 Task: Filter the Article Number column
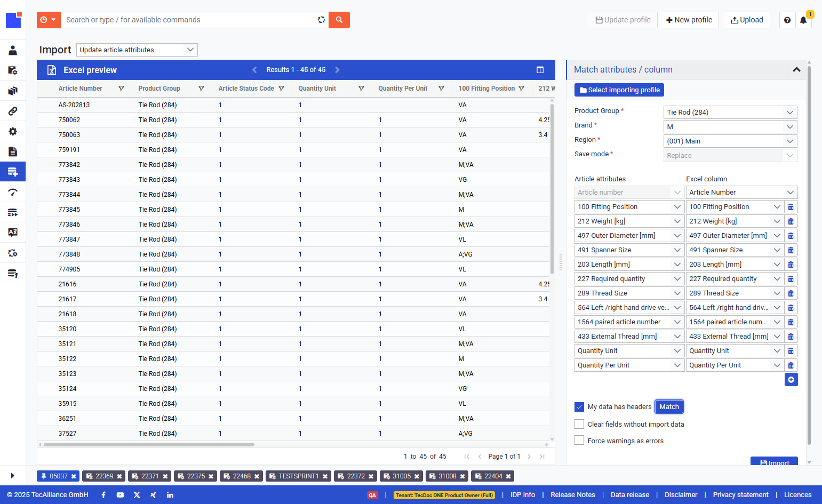121,89
